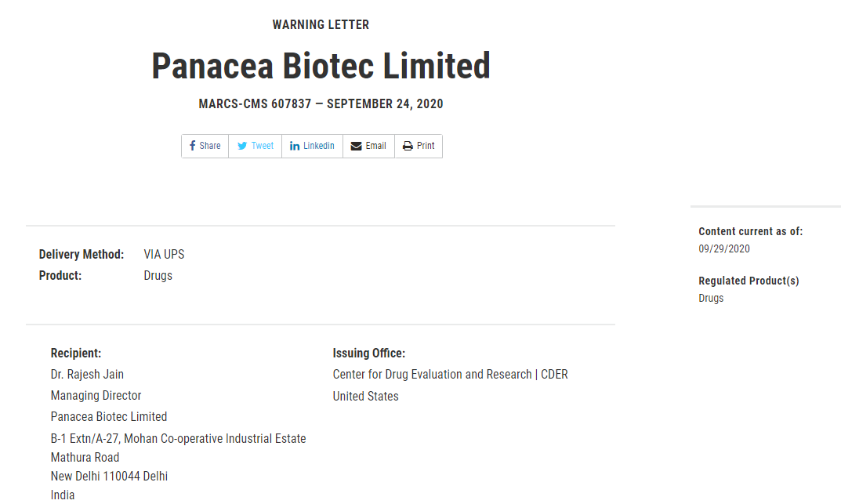Open the Linkedin share text link
The width and height of the screenshot is (841, 504).
coord(319,146)
